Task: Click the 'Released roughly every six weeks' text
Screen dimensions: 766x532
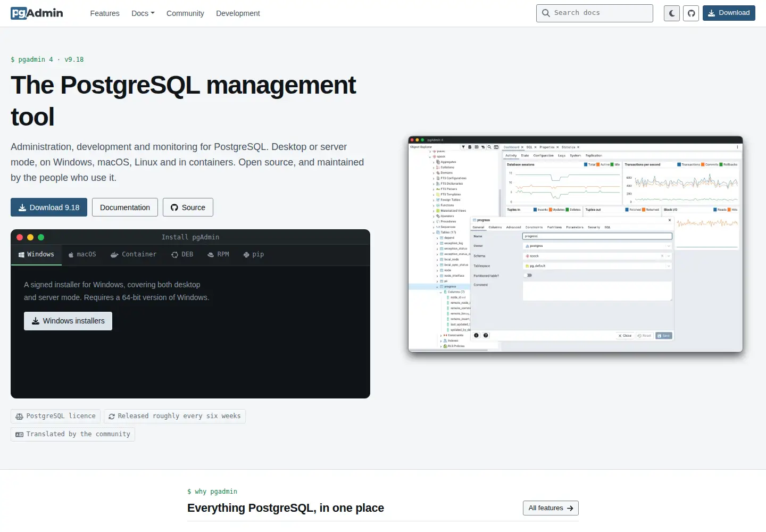Action: (x=179, y=416)
